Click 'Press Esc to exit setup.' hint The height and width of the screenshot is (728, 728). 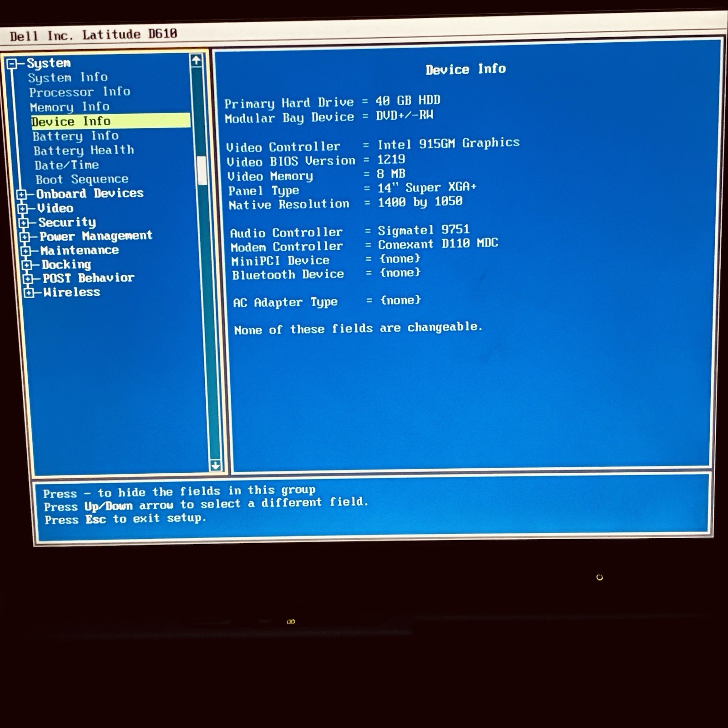coord(125,519)
